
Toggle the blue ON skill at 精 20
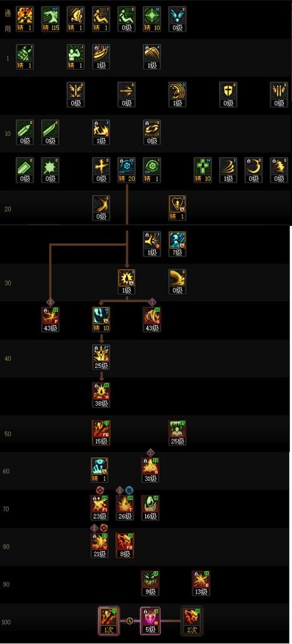126,170
